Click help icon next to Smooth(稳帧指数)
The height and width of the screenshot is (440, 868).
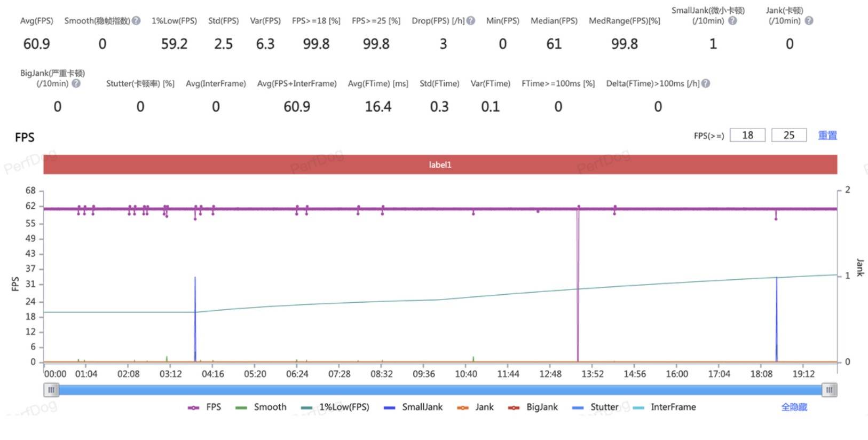[136, 21]
